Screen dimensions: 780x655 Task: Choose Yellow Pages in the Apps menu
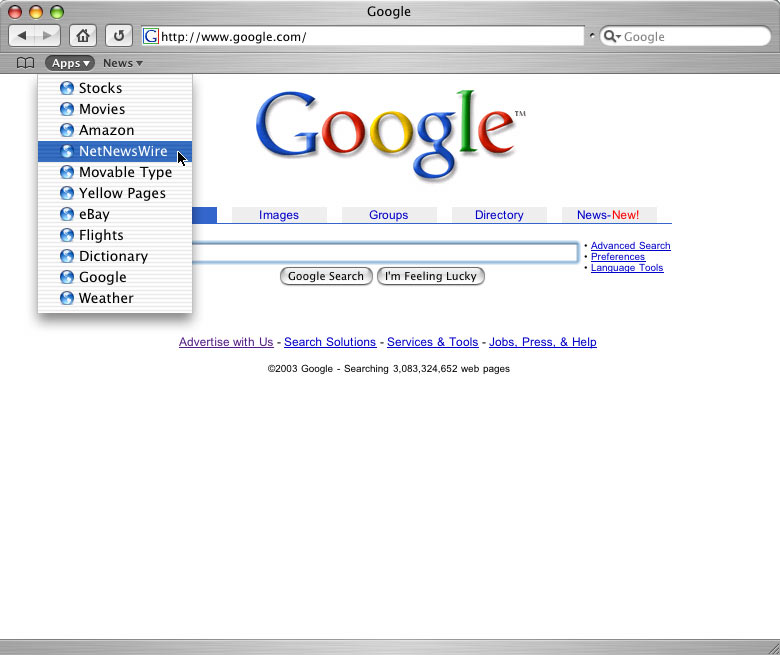click(x=122, y=193)
